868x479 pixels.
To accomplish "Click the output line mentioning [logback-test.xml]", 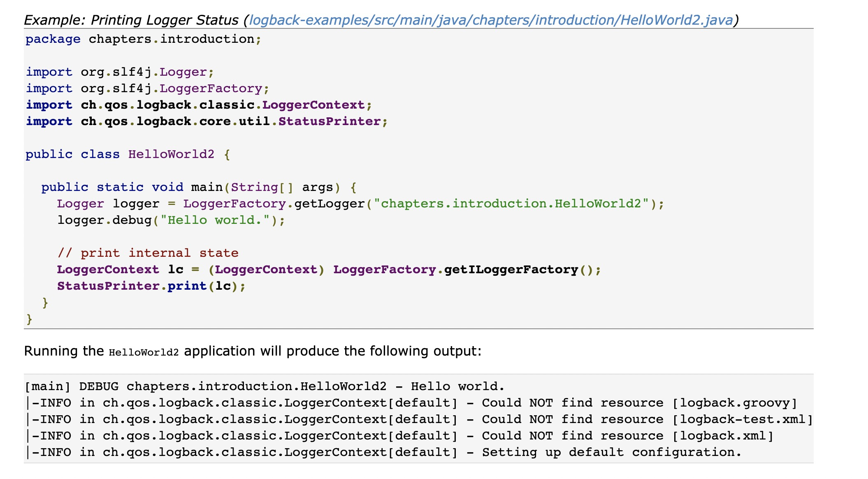I will coord(419,419).
